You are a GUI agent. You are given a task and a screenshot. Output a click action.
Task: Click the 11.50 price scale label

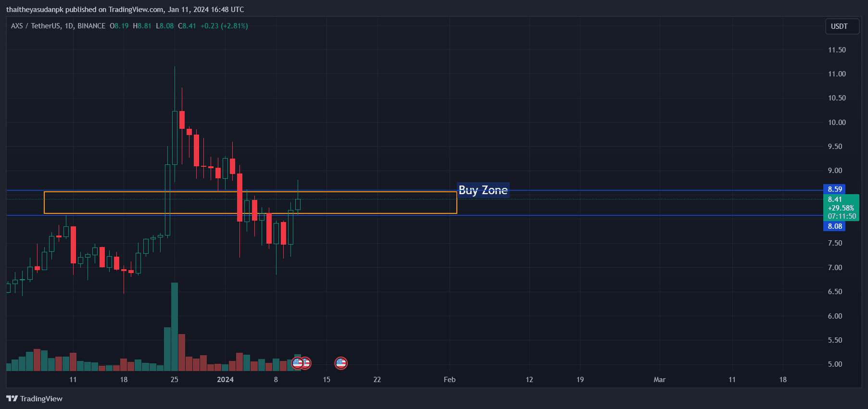[837, 50]
